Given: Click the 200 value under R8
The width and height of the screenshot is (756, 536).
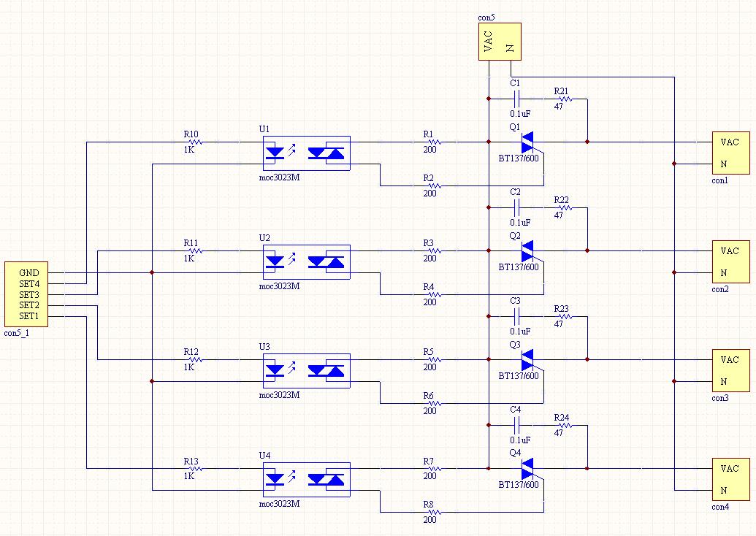Looking at the screenshot, I should pos(429,520).
